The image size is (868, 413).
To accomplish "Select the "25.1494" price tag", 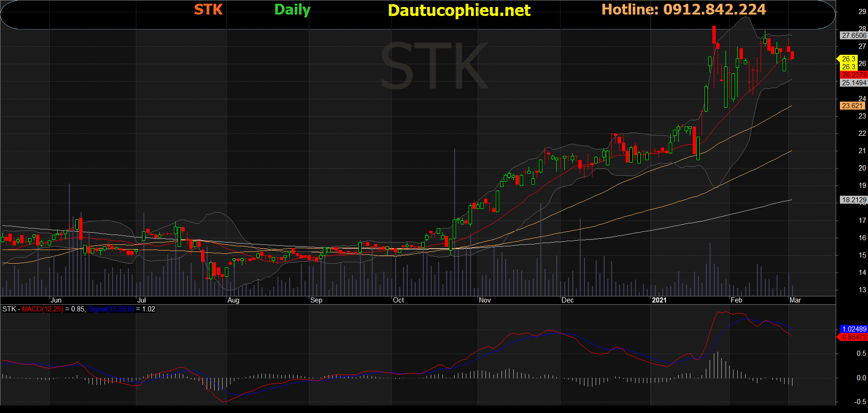I will tap(853, 83).
